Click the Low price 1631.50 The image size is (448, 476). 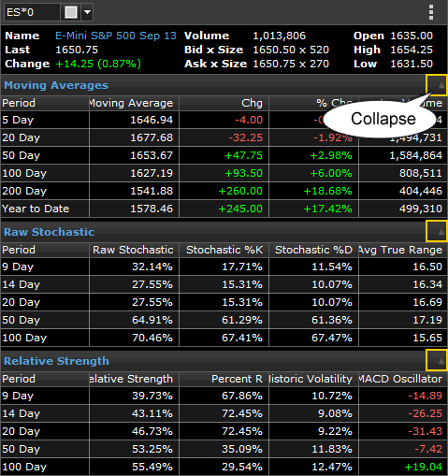[x=412, y=64]
